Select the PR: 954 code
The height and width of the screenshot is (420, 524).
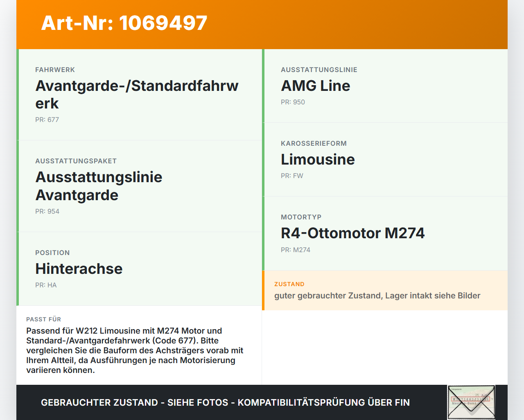tap(47, 211)
